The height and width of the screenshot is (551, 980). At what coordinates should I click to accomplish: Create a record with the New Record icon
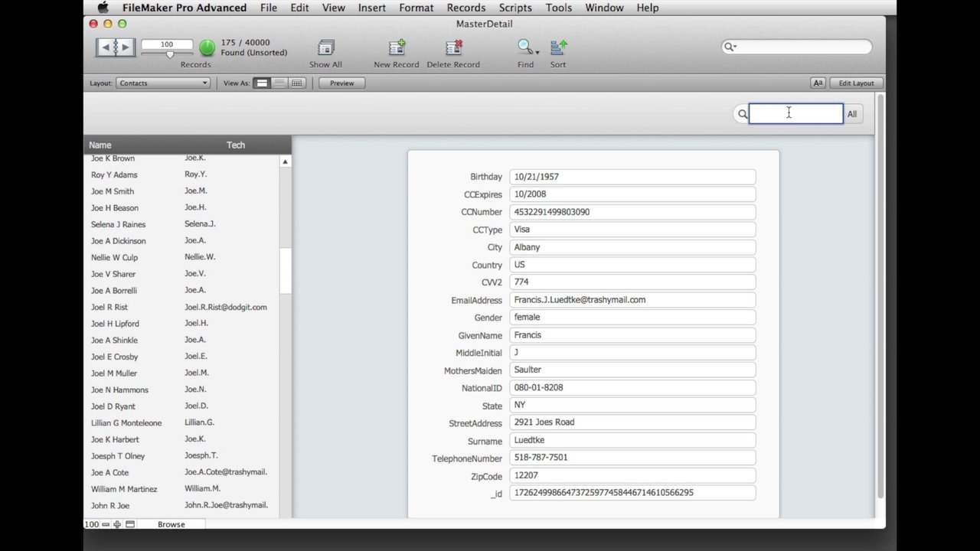tap(397, 47)
